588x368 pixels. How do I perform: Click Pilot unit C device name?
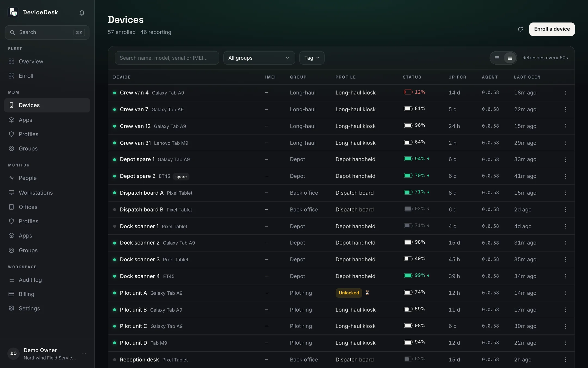133,326
